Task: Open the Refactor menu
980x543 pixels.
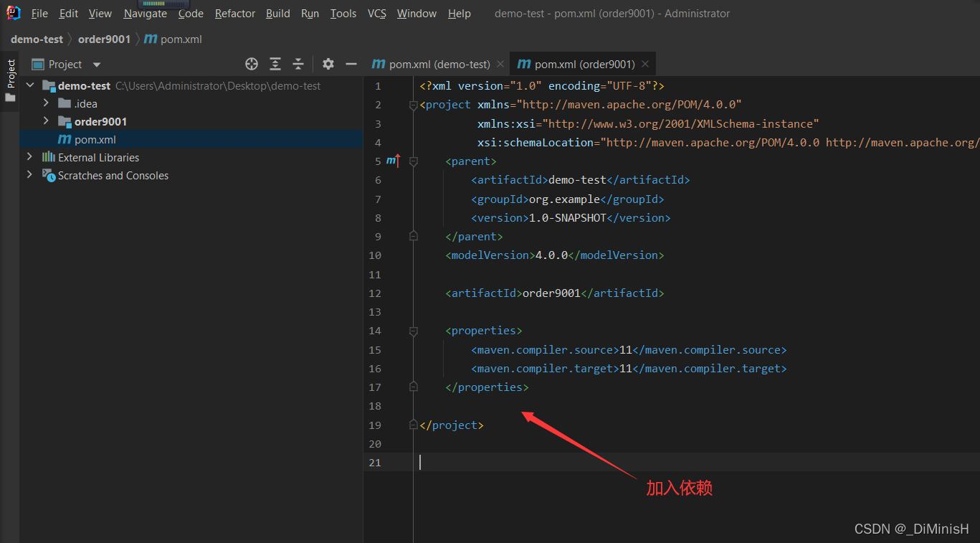Action: (235, 14)
